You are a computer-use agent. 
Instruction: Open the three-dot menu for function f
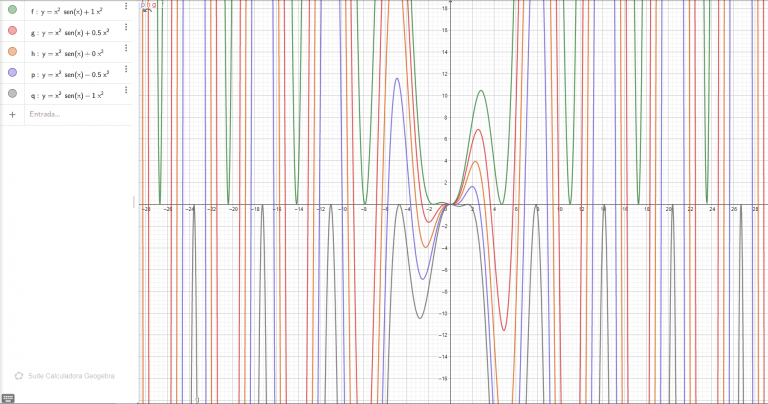coord(126,6)
